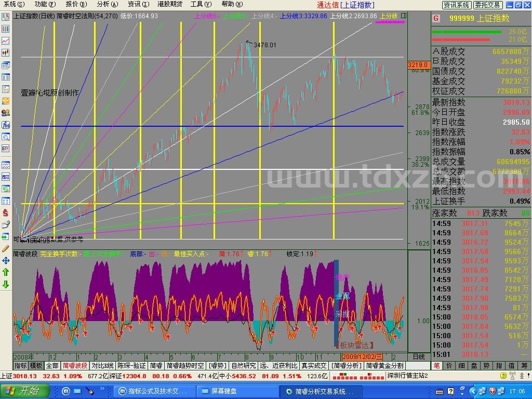Click the wavy indicator chart icon

coord(5,165)
